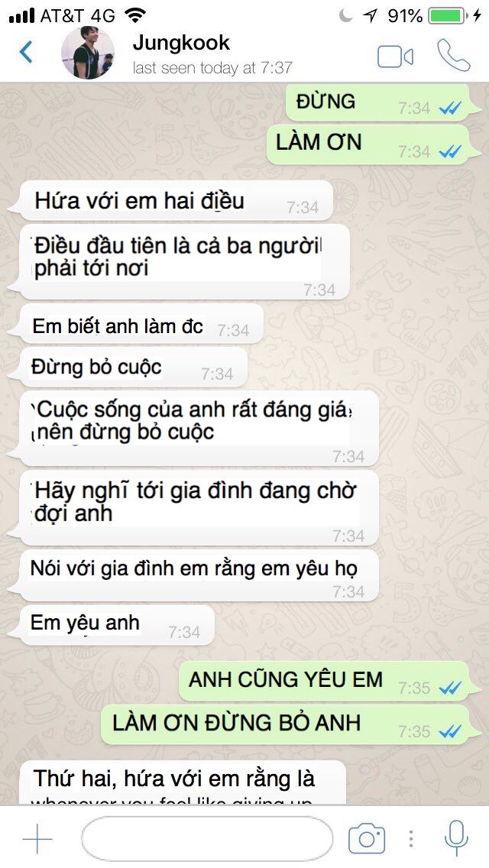Focus the message text input field

coord(206,838)
